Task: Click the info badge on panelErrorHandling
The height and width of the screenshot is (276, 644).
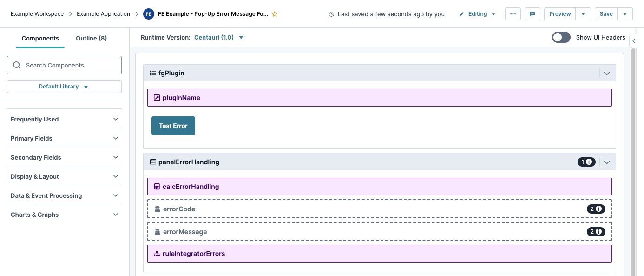Action: [x=586, y=162]
